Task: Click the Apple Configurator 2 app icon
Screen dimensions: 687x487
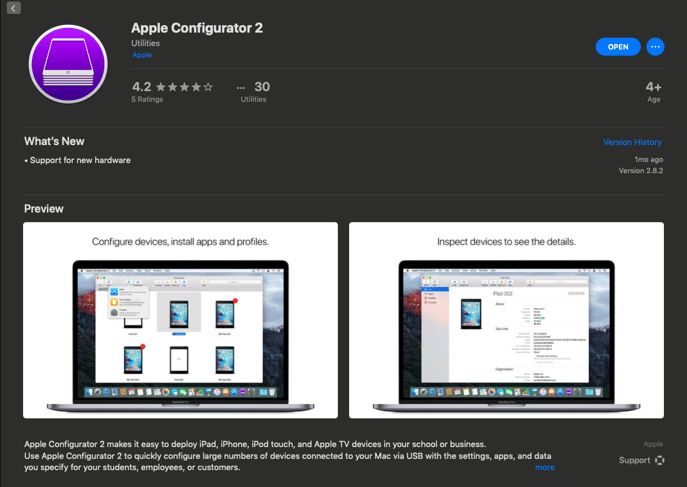Action: click(68, 64)
